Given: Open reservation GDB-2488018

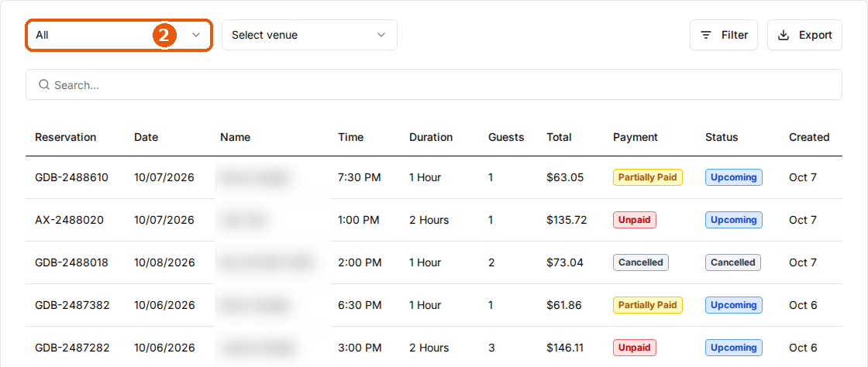Looking at the screenshot, I should [72, 262].
